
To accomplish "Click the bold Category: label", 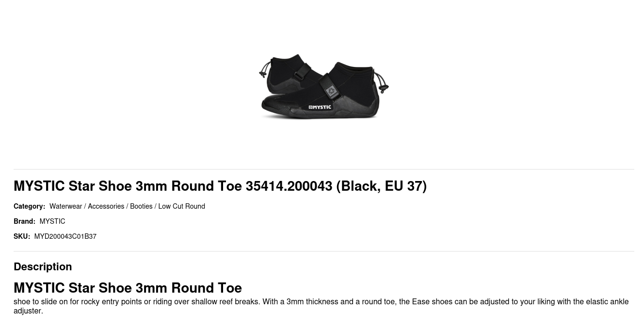I will coord(29,206).
